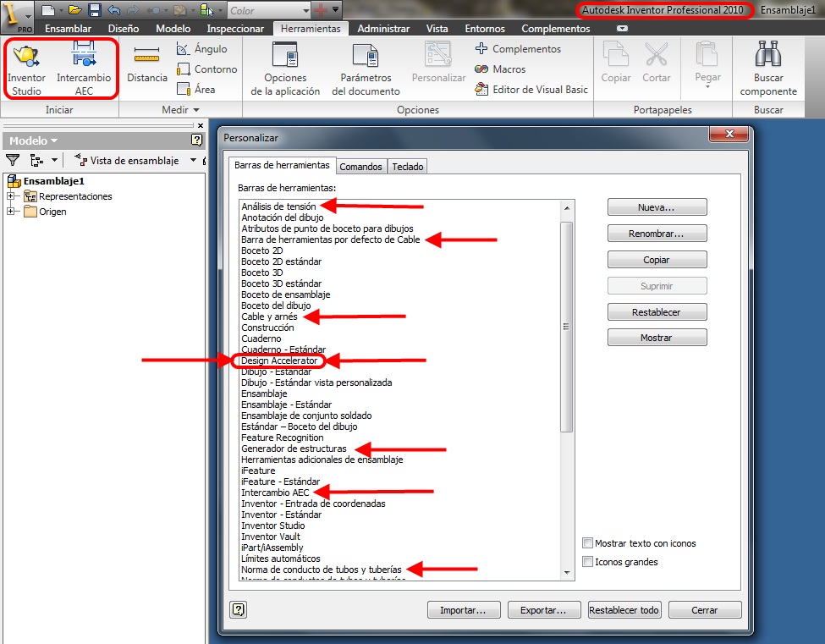Open the quick access toolbar customize arrow
The width and height of the screenshot is (825, 644).
point(335,10)
